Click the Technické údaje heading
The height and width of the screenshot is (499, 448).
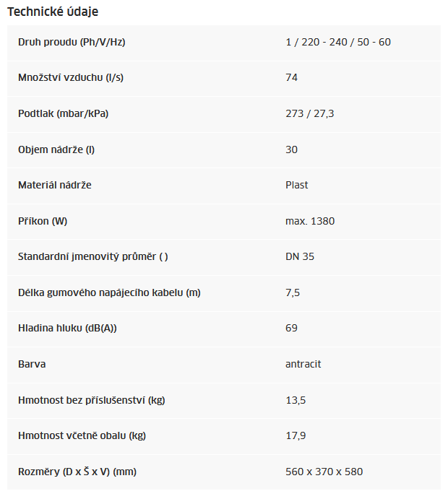click(x=53, y=12)
